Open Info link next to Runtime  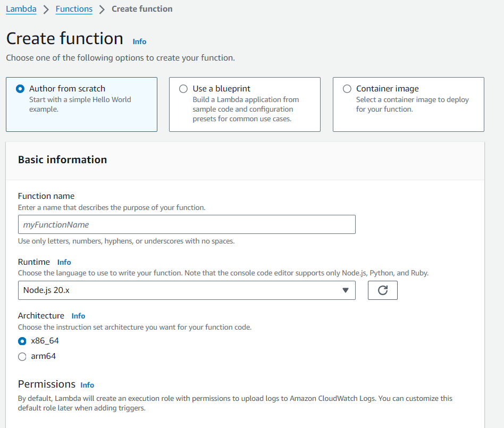(x=64, y=263)
